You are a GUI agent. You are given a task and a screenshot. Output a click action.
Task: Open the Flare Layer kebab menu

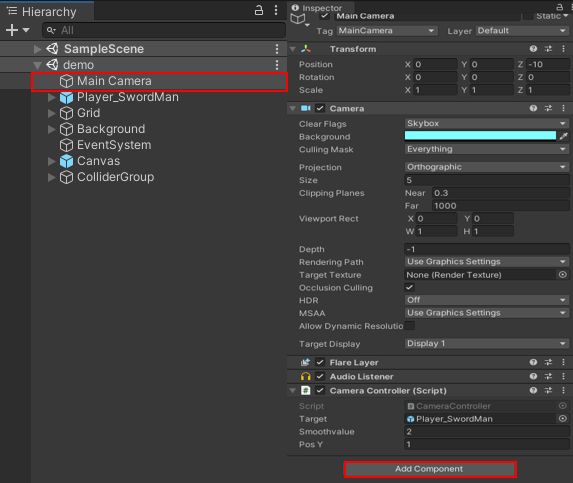pos(563,362)
